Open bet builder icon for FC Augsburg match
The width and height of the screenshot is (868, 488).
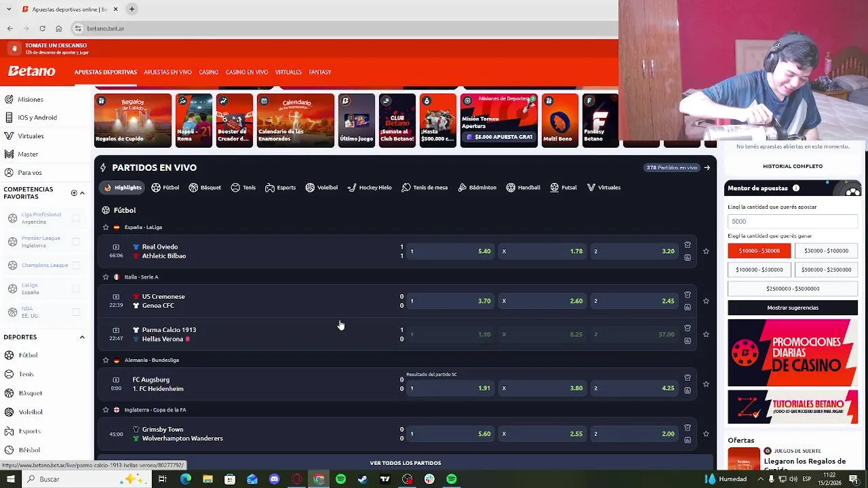pos(688,378)
